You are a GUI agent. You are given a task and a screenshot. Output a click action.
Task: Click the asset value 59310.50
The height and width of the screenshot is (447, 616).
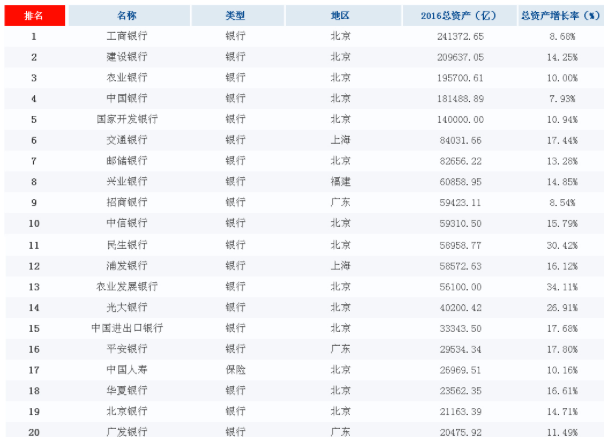(460, 224)
